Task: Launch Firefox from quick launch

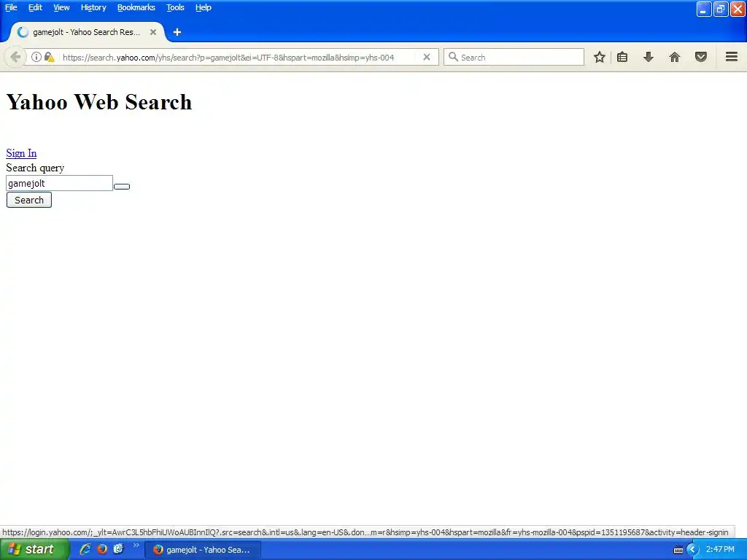Action: (x=102, y=549)
